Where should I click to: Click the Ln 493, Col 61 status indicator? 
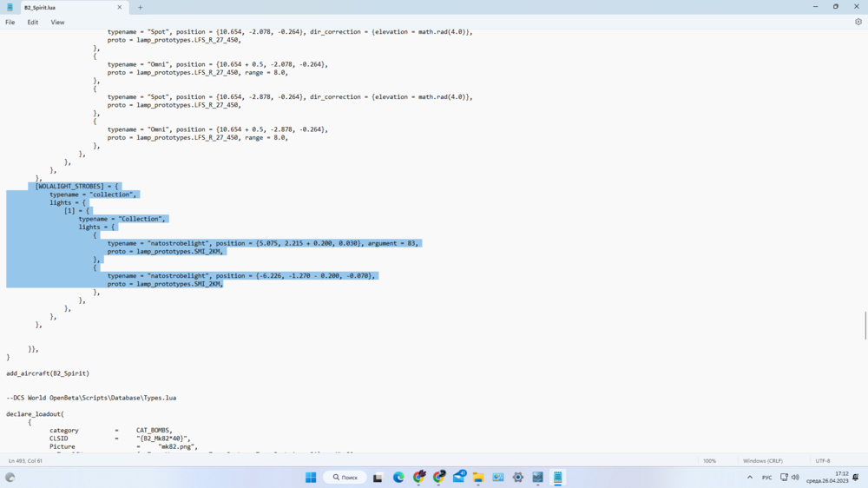[x=25, y=461]
